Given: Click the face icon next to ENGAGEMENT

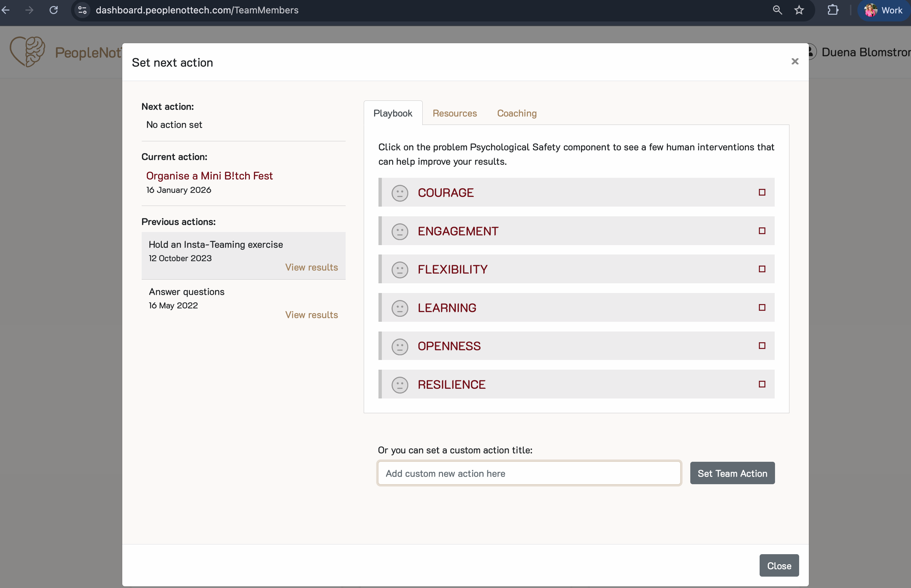Looking at the screenshot, I should click(400, 231).
